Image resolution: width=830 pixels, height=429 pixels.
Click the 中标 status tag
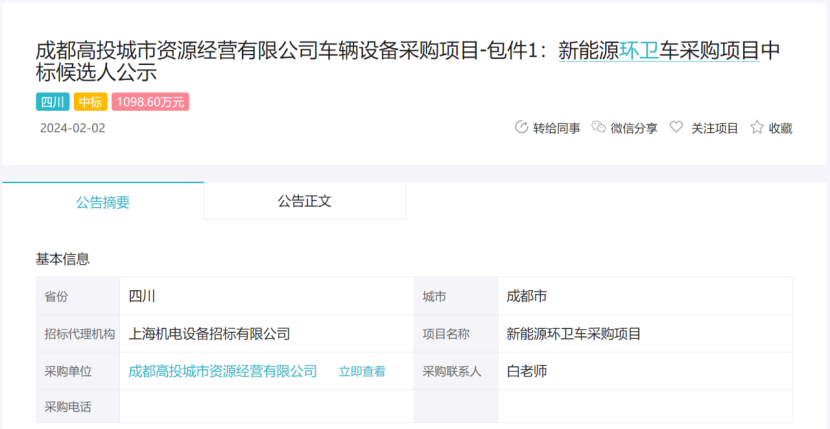pos(91,102)
